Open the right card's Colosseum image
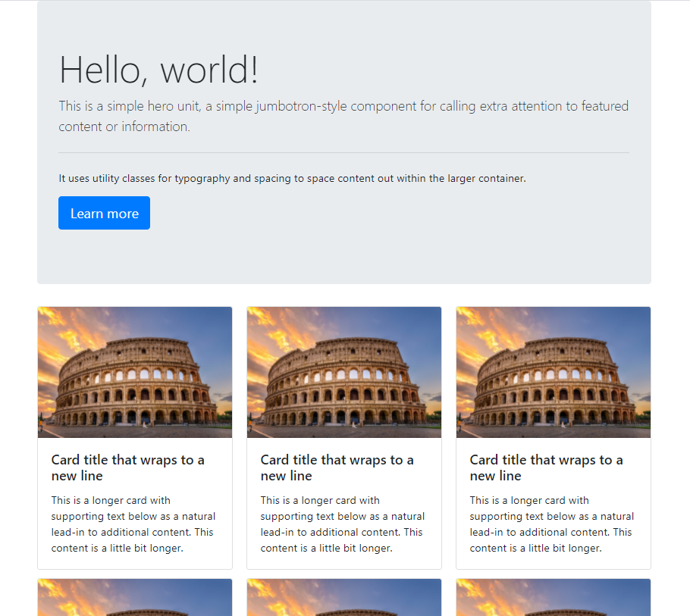690x616 pixels. [554, 373]
